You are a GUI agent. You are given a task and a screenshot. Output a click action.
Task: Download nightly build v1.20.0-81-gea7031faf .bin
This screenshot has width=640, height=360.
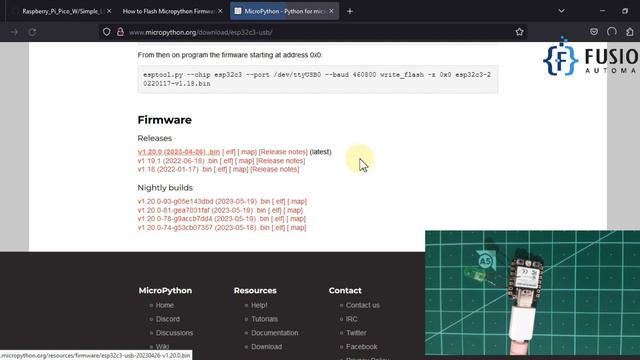pos(202,210)
